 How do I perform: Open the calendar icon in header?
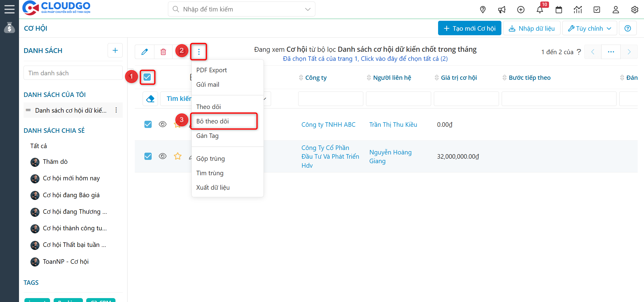click(x=559, y=10)
